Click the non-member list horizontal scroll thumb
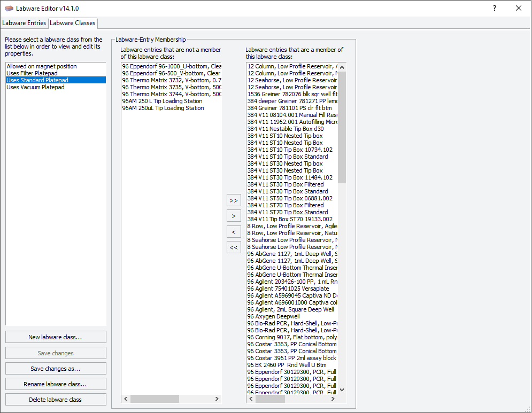The height and width of the screenshot is (413, 532). click(x=155, y=399)
